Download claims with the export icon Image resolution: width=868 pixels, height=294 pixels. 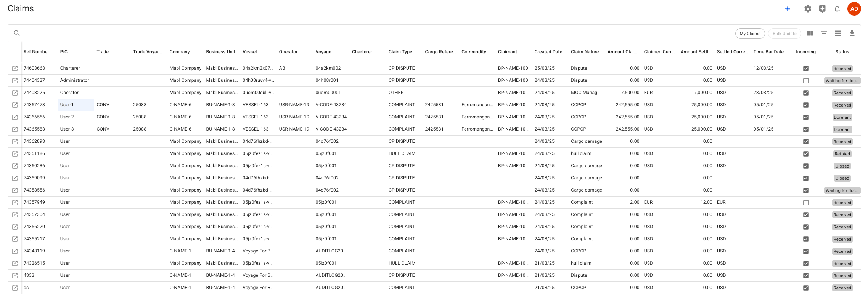[852, 34]
